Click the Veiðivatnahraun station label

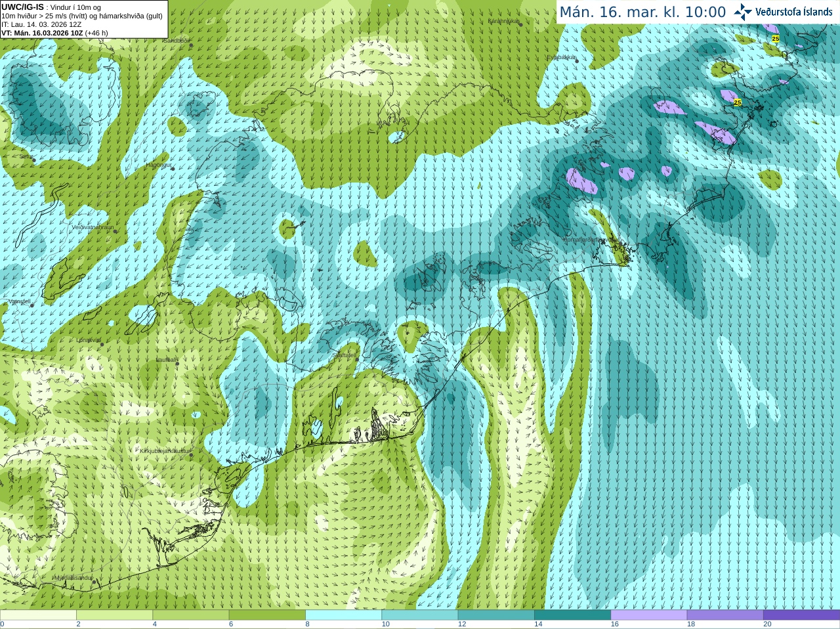click(93, 227)
